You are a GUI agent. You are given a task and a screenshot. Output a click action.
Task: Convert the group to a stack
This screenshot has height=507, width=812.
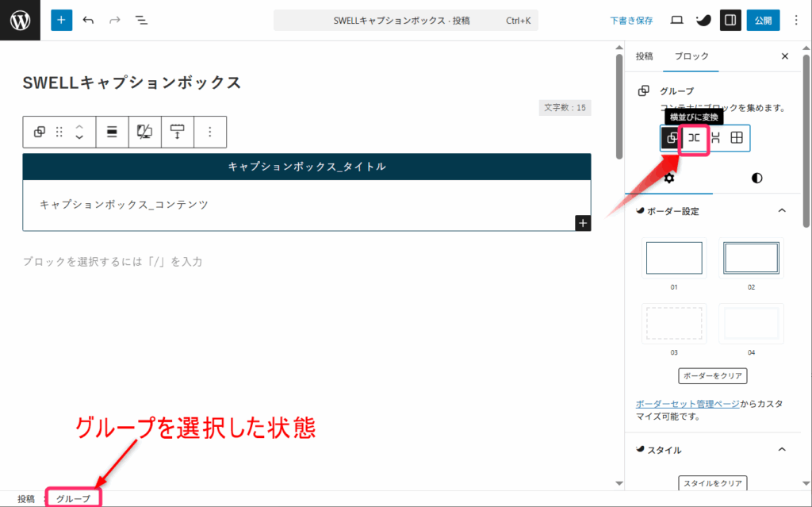coord(716,138)
